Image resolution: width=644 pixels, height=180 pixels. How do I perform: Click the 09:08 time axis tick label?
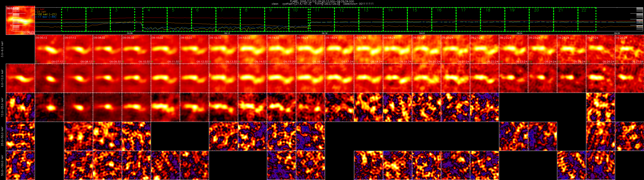point(130,33)
